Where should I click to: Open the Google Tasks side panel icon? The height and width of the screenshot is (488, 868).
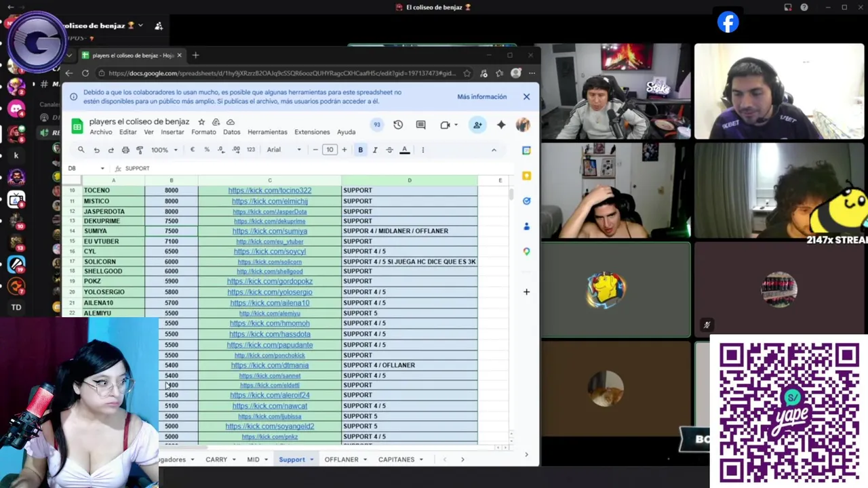pyautogui.click(x=526, y=201)
